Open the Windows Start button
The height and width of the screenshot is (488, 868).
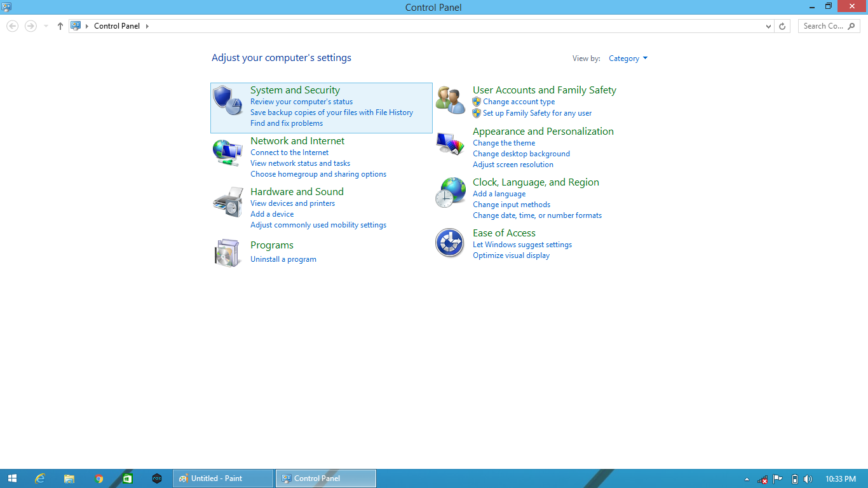coord(12,478)
